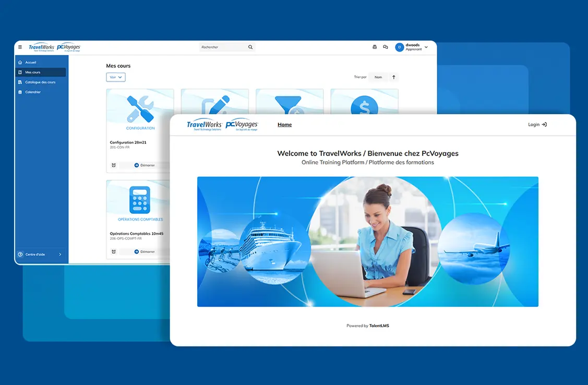Open the Voir dropdown
The height and width of the screenshot is (385, 588).
coord(115,77)
